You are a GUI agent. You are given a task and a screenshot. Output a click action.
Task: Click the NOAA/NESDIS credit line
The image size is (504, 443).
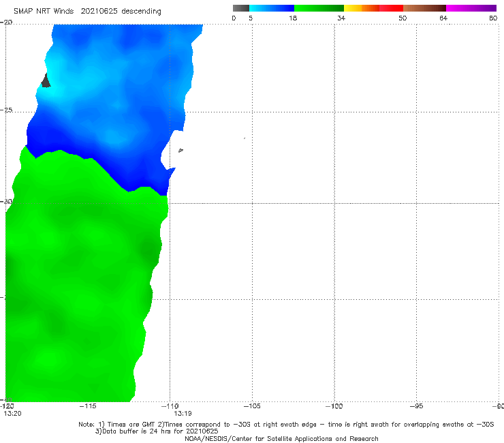[x=281, y=439]
